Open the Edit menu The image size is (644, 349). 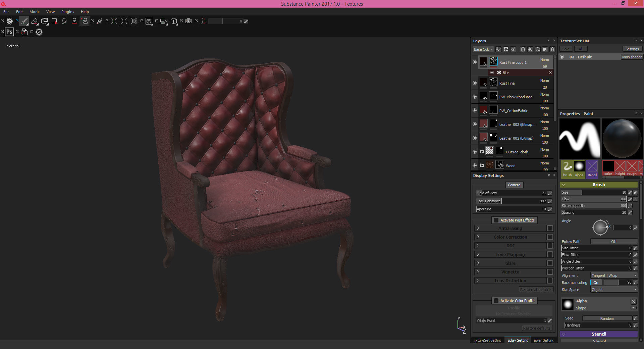point(19,12)
